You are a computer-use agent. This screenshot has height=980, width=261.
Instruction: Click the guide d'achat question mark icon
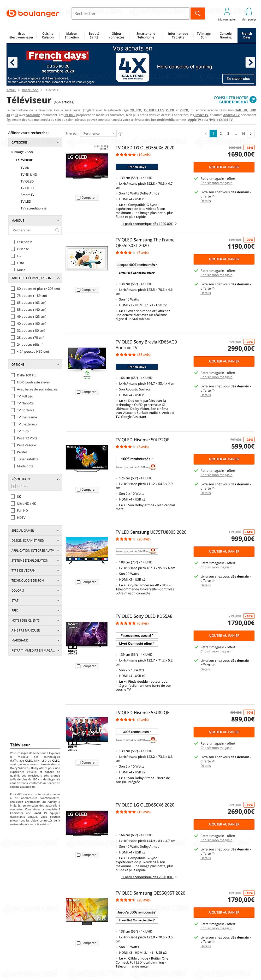(x=253, y=100)
